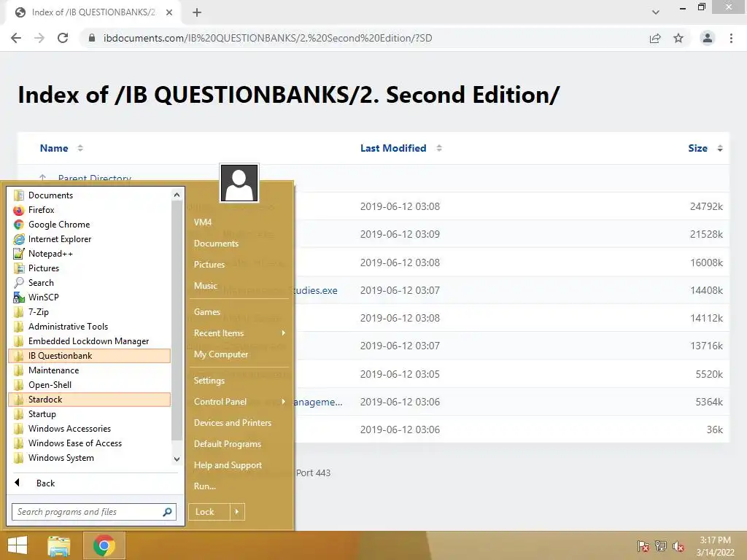Expand the Embedded Lockdown Manager folder

(x=89, y=341)
